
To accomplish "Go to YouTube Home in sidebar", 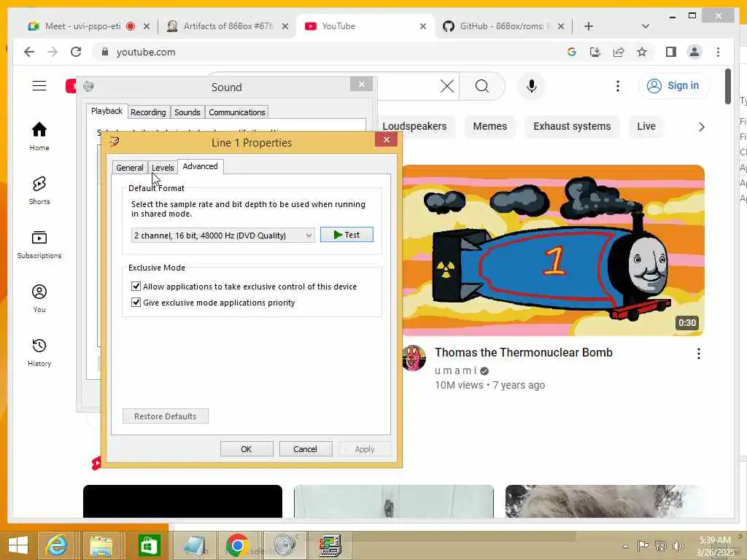I will click(39, 136).
